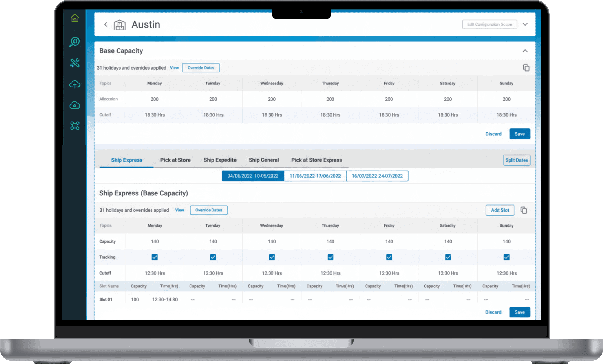Expand dropdown next to Edit Configuration Scope
The height and width of the screenshot is (364, 603).
525,24
